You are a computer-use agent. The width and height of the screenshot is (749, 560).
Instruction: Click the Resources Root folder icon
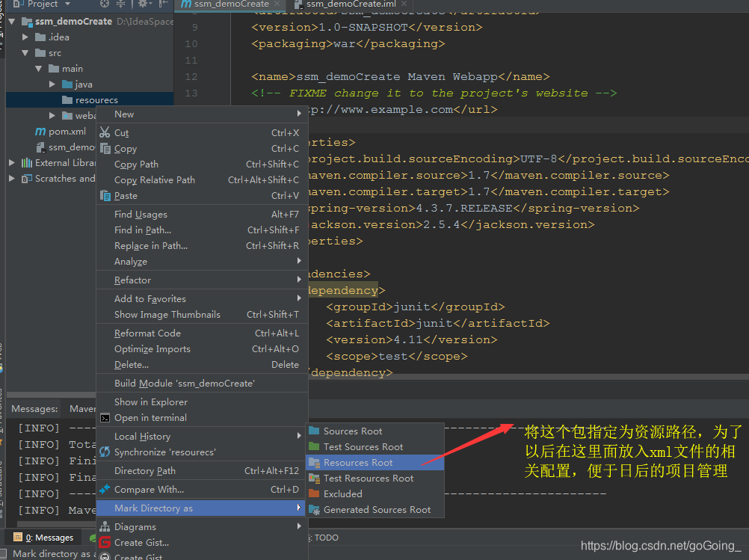(314, 463)
